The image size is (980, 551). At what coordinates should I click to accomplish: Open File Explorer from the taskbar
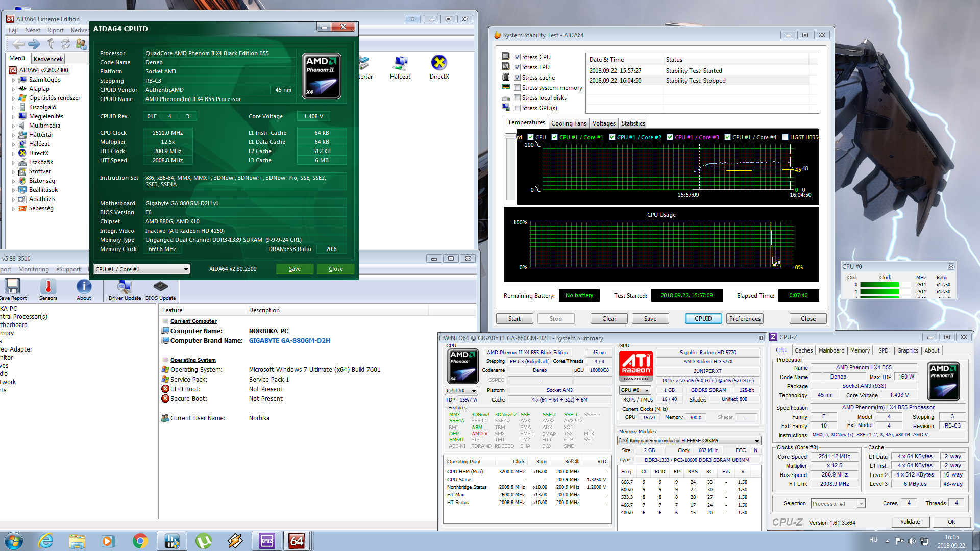pyautogui.click(x=77, y=541)
